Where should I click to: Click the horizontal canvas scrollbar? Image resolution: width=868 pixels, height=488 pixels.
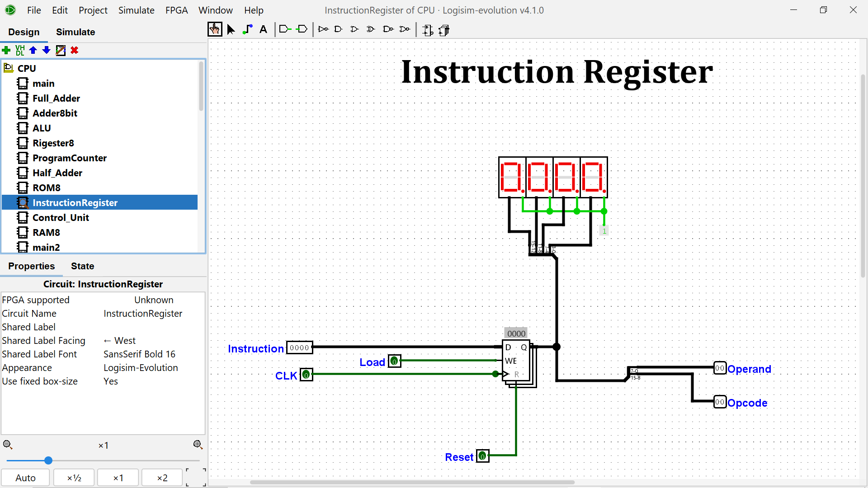[x=412, y=482]
